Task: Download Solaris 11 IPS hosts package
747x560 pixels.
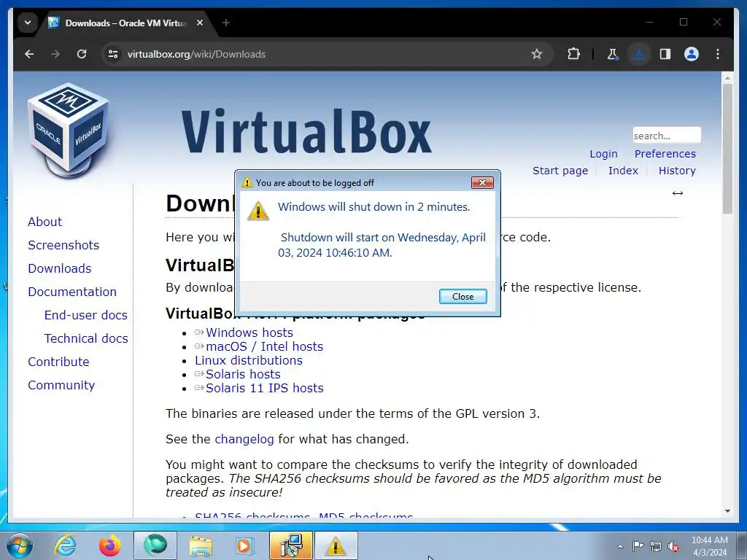Action: tap(264, 388)
